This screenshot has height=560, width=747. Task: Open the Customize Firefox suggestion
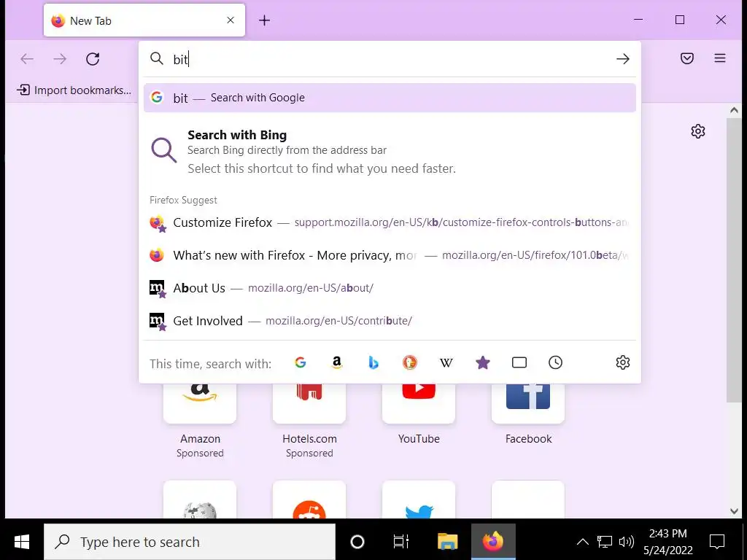point(390,222)
